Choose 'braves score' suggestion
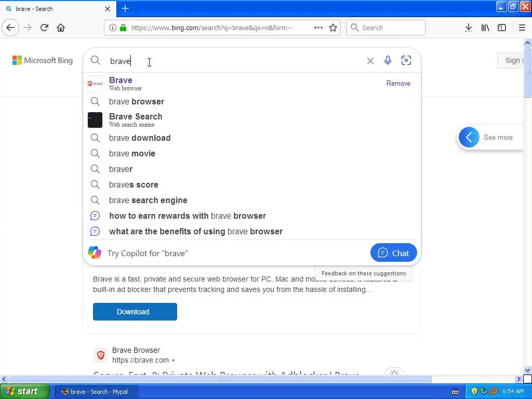 tap(251, 184)
